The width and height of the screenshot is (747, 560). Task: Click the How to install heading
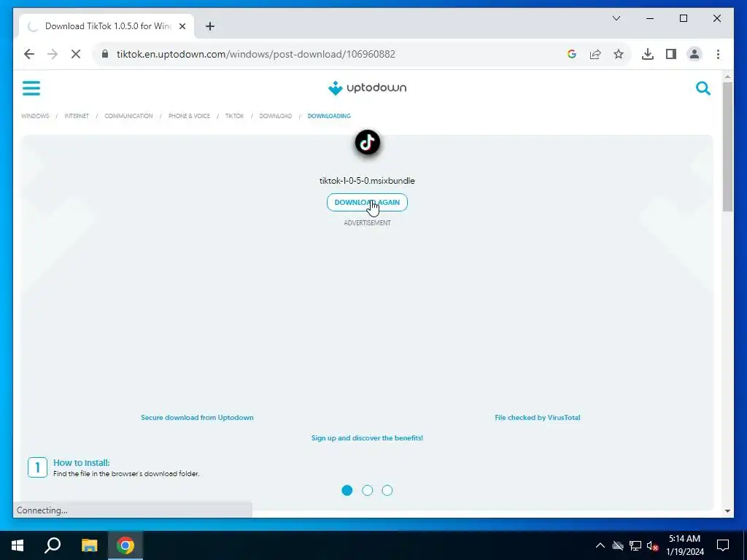point(82,463)
